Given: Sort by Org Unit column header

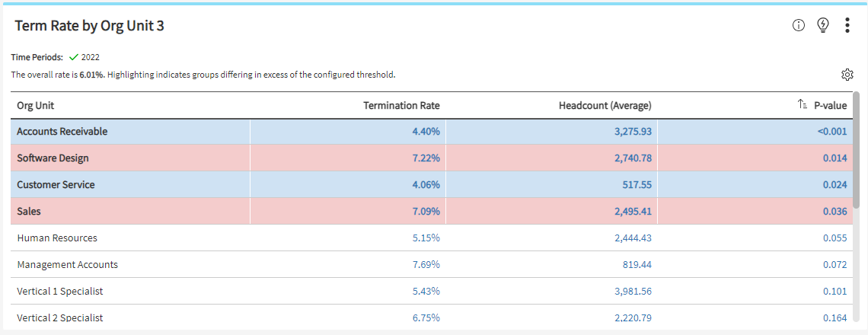Looking at the screenshot, I should click(35, 105).
